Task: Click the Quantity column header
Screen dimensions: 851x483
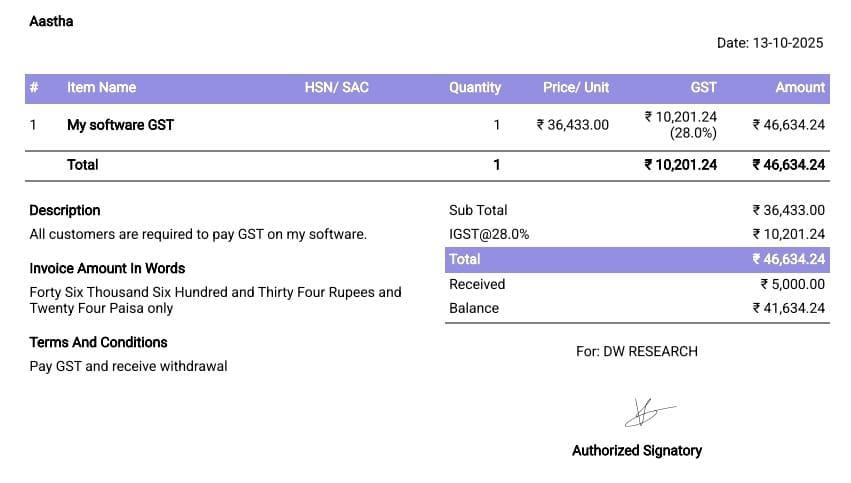Action: pos(474,88)
